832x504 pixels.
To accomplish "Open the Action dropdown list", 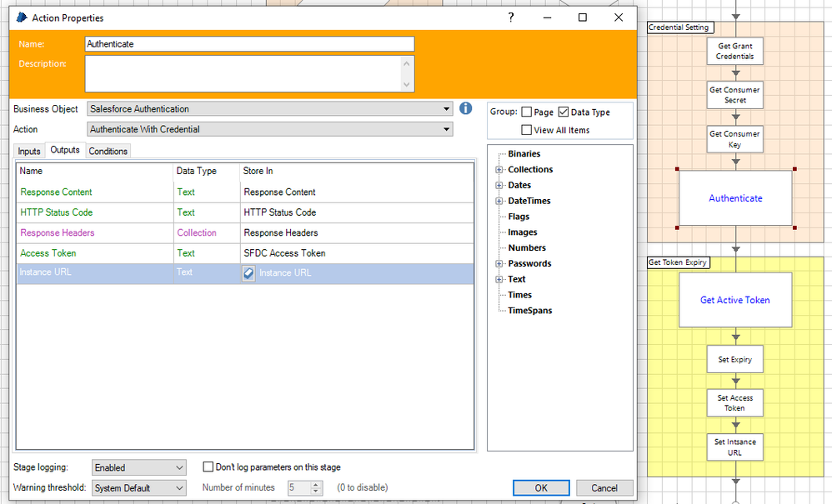I will point(447,129).
